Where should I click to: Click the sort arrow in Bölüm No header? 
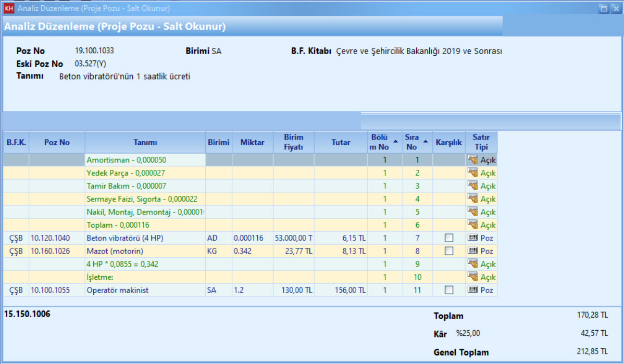click(x=395, y=141)
